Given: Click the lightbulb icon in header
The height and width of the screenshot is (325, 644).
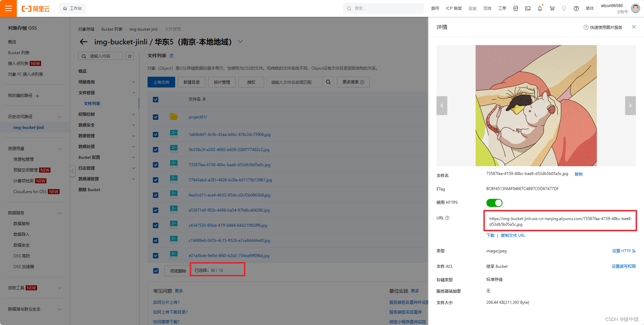Looking at the screenshot, I should [x=564, y=8].
